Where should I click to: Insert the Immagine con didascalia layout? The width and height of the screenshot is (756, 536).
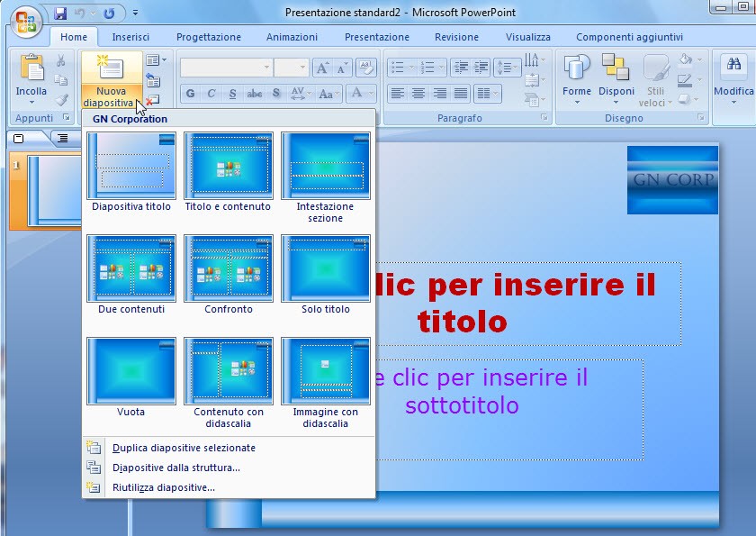325,371
